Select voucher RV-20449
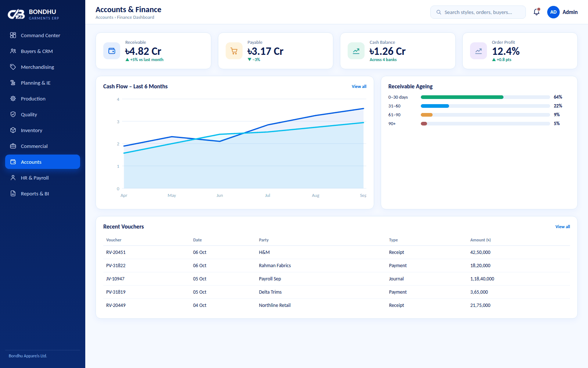This screenshot has height=368, width=588. (x=116, y=305)
